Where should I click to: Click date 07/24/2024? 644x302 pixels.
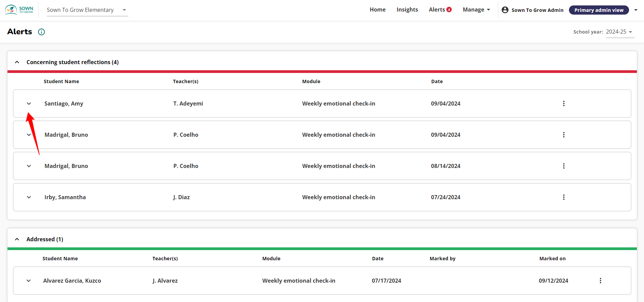[446, 197]
